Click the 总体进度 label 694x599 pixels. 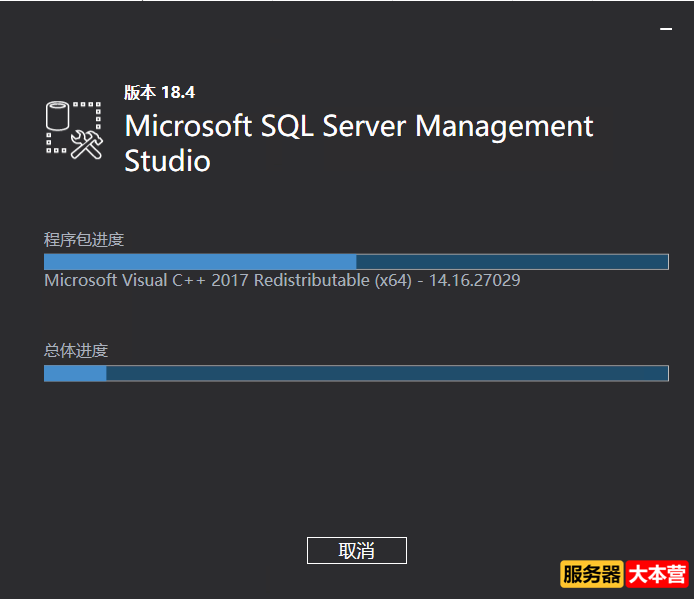click(76, 351)
